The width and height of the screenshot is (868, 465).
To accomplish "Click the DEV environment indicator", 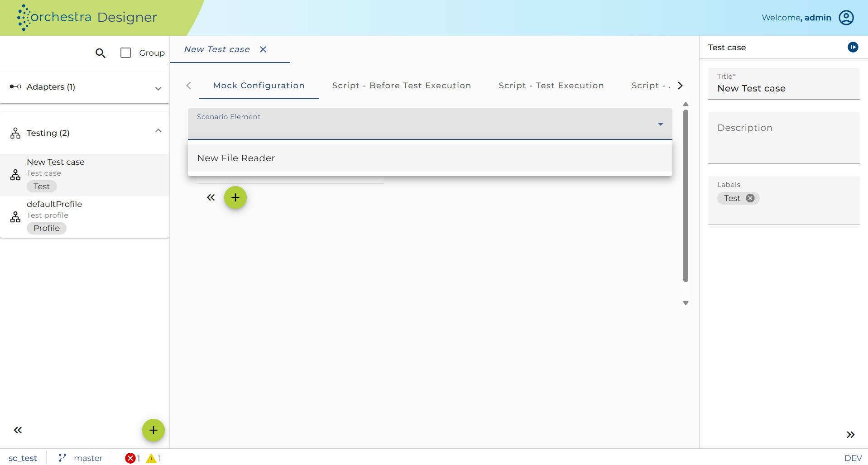I will 853,458.
